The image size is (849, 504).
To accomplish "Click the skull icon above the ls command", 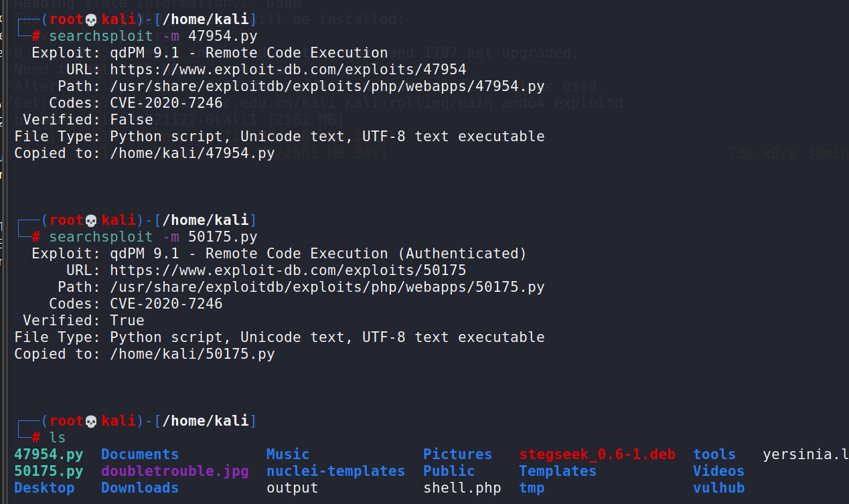I will [x=91, y=422].
